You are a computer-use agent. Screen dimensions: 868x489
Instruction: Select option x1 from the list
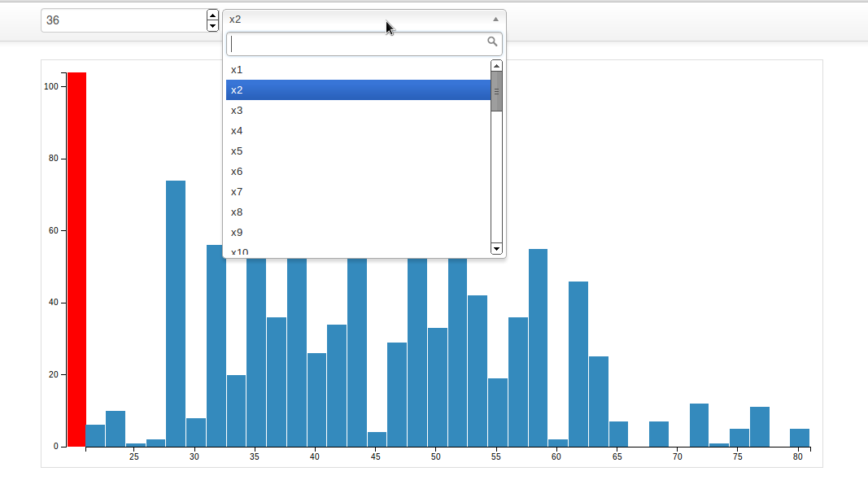[358, 70]
